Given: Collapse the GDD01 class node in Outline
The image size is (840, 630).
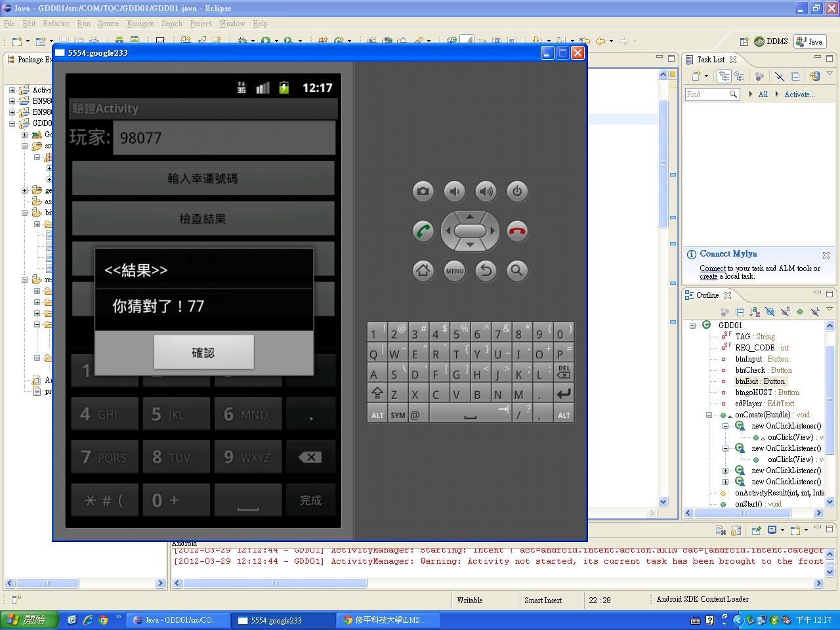Looking at the screenshot, I should pos(692,325).
